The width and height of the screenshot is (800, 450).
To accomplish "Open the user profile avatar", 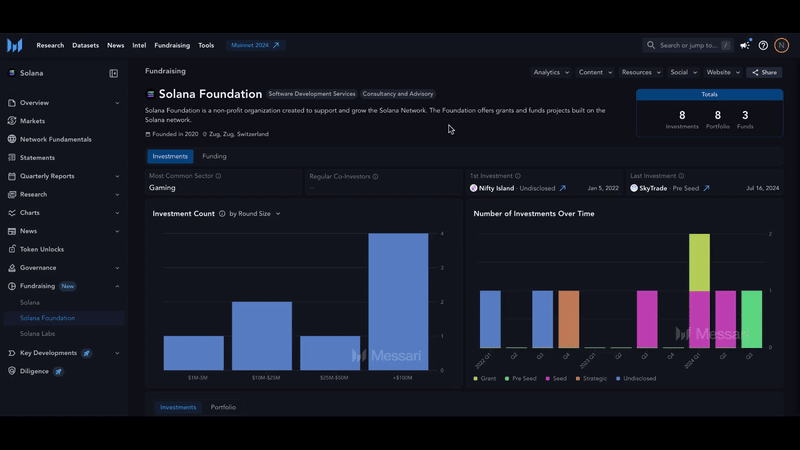I will [x=781, y=45].
